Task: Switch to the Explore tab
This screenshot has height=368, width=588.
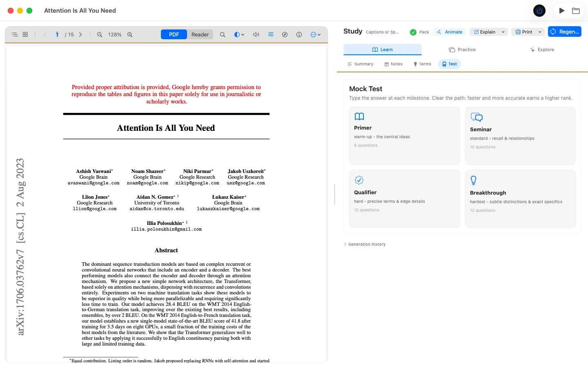Action: point(542,49)
